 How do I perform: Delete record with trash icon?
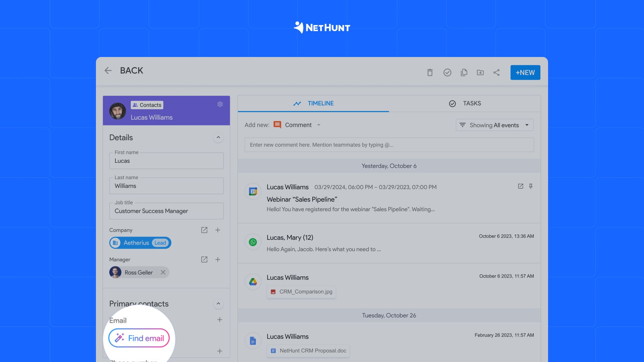(430, 72)
